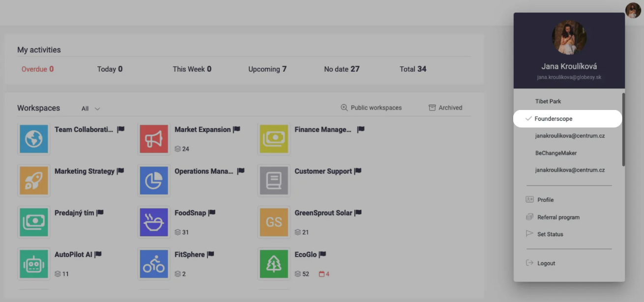
Task: Open Profile from the user menu
Action: [x=545, y=200]
